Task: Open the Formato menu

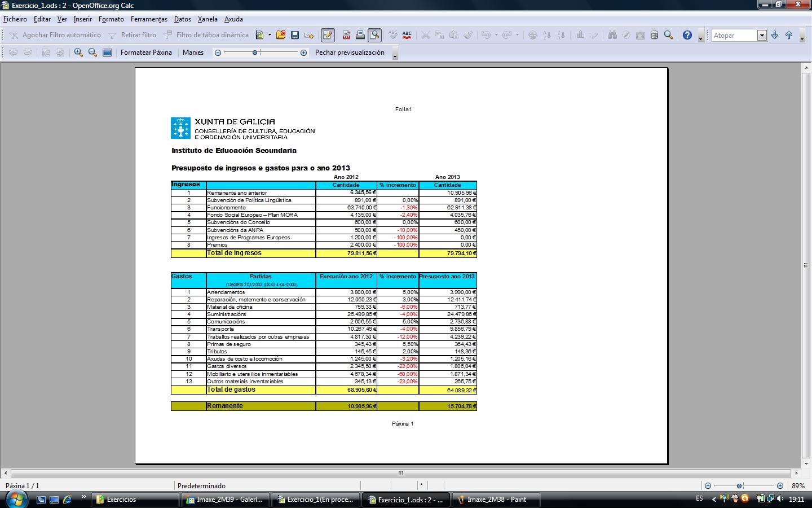Action: (x=111, y=19)
